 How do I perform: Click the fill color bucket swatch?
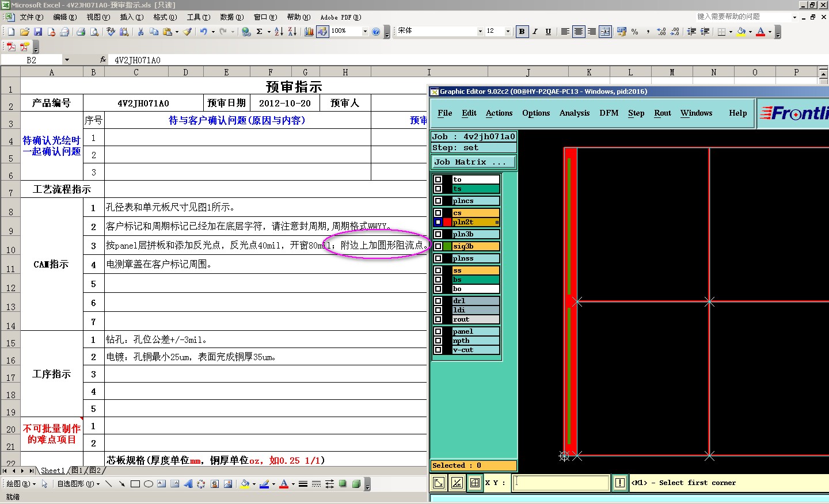pyautogui.click(x=741, y=32)
